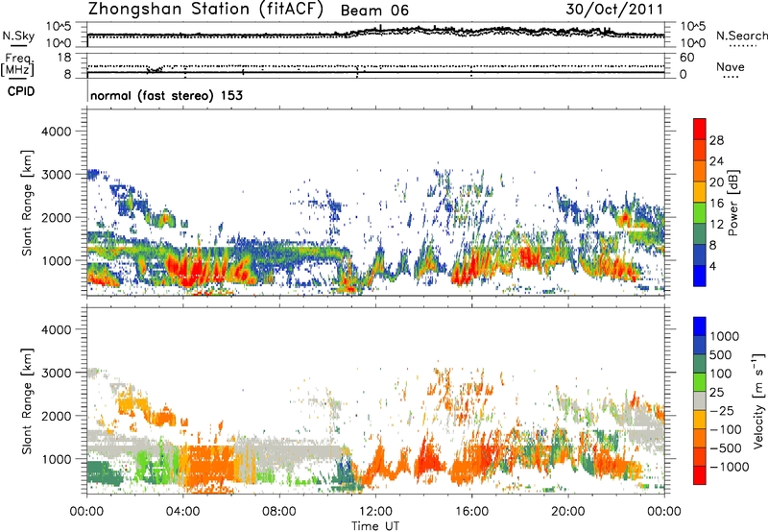Click the 28 label on the power colorbar

(716, 140)
